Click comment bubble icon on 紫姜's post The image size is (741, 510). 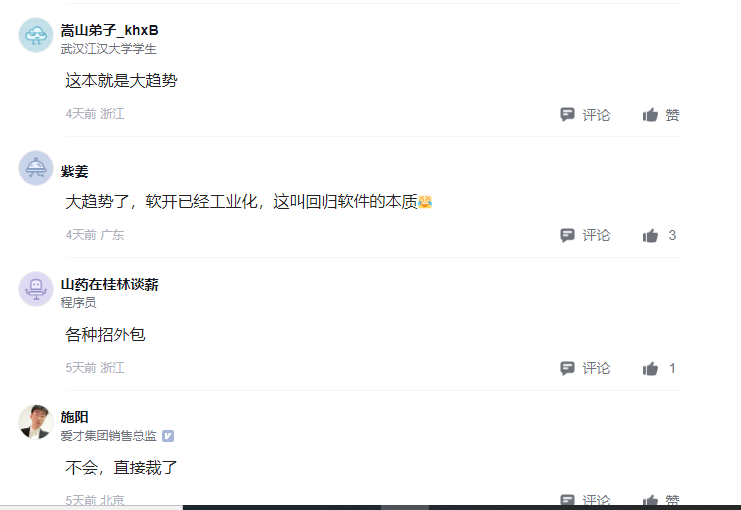coord(567,235)
